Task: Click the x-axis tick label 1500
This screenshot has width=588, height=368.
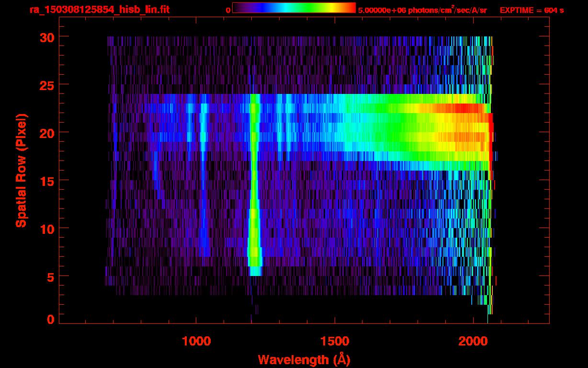Action: click(x=335, y=342)
